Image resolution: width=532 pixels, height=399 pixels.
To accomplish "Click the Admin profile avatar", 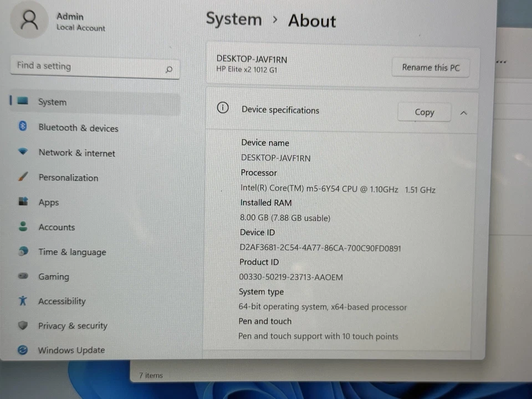I will [29, 20].
